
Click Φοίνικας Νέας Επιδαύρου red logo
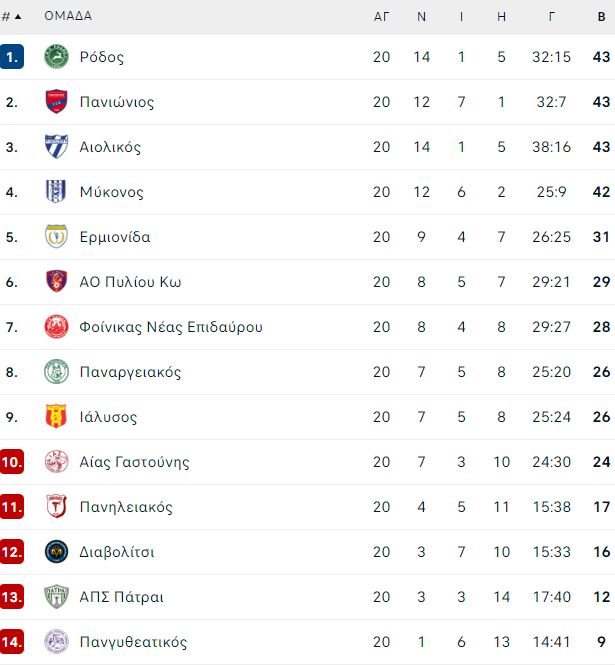point(56,327)
